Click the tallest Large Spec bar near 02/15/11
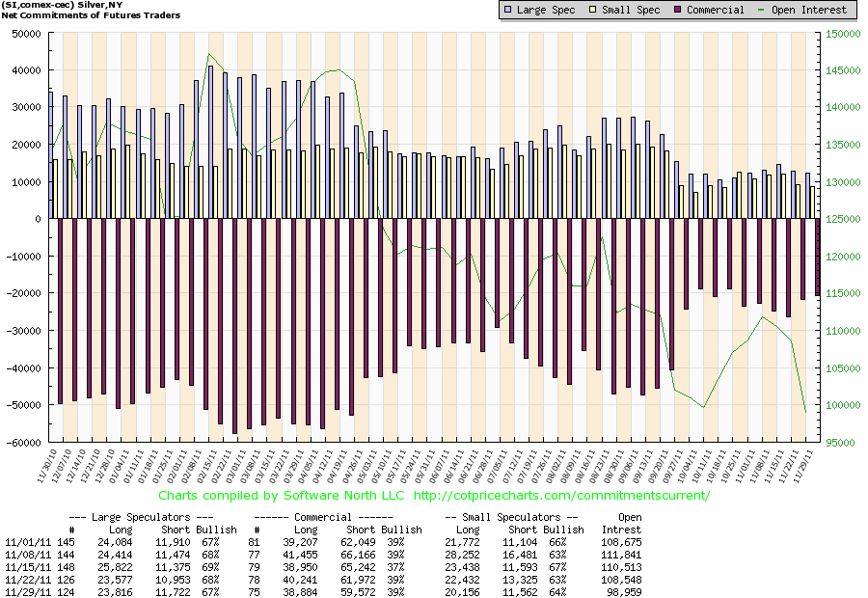This screenshot has height=598, width=868. coord(211,143)
